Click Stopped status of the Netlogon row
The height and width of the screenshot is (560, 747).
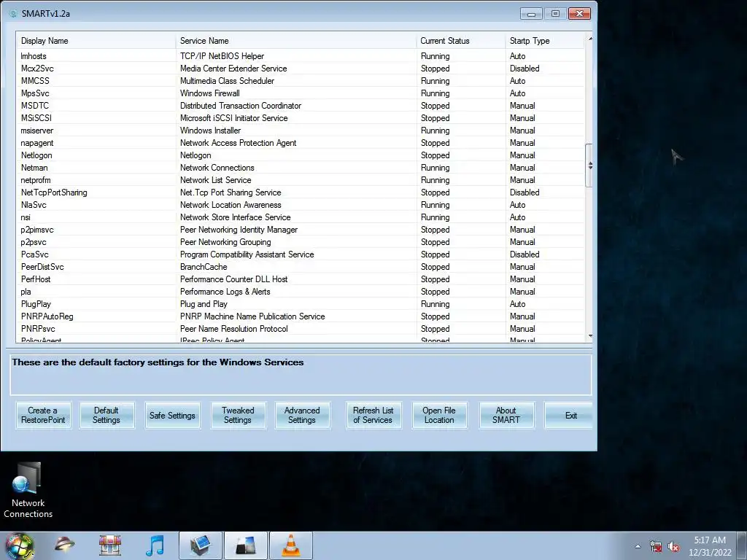(435, 155)
